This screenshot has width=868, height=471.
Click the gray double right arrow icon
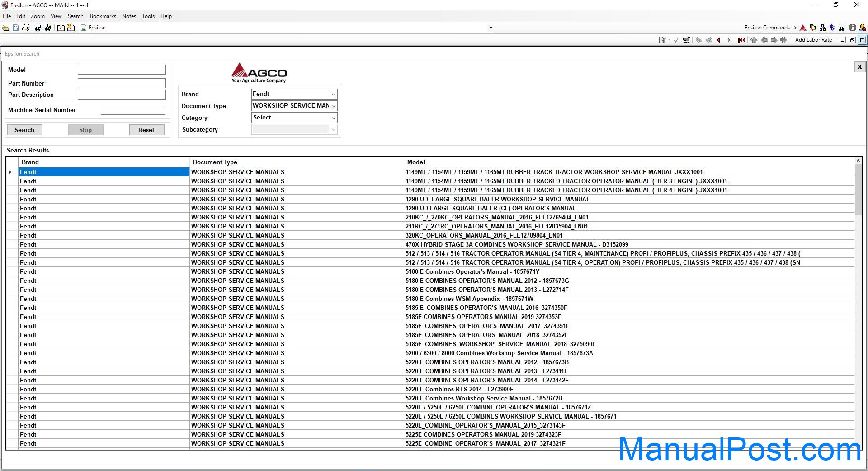click(784, 40)
